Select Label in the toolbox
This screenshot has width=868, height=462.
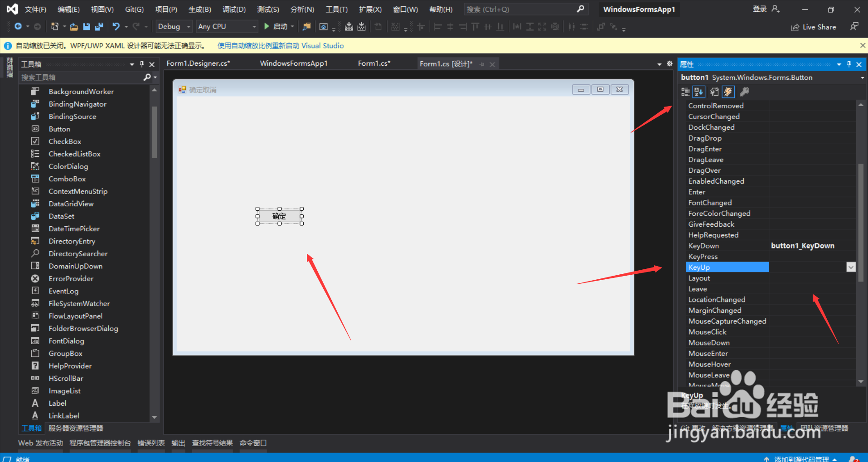57,404
